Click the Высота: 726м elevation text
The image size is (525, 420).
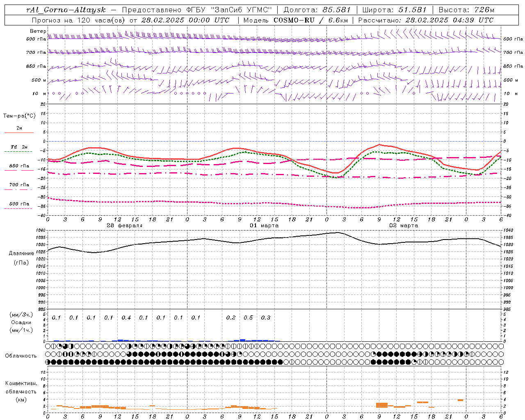pyautogui.click(x=466, y=10)
